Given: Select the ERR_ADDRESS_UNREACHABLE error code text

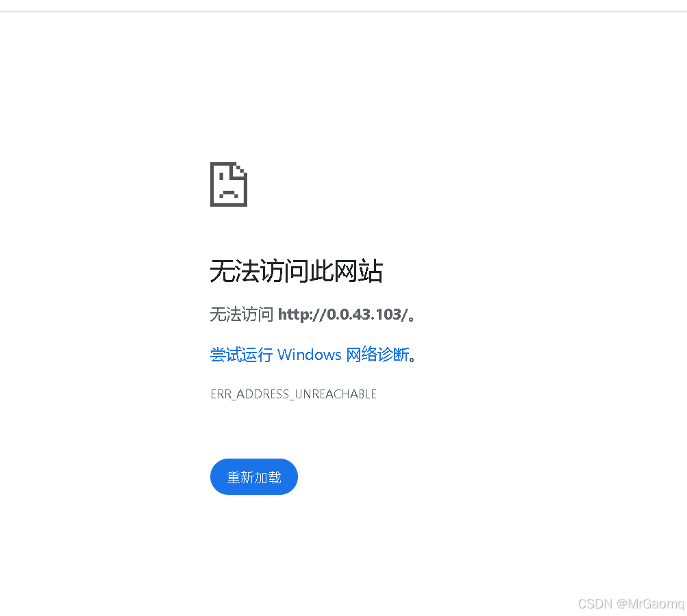Looking at the screenshot, I should pos(294,394).
